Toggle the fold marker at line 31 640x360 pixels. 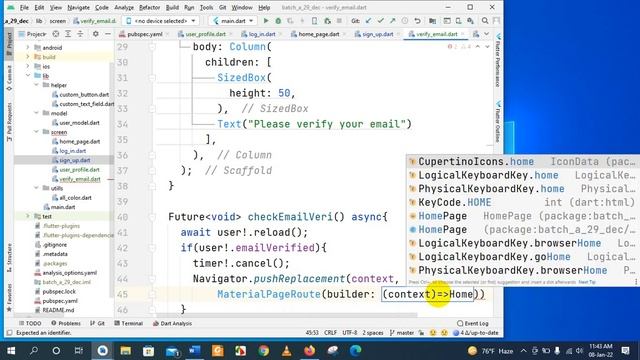click(x=152, y=78)
